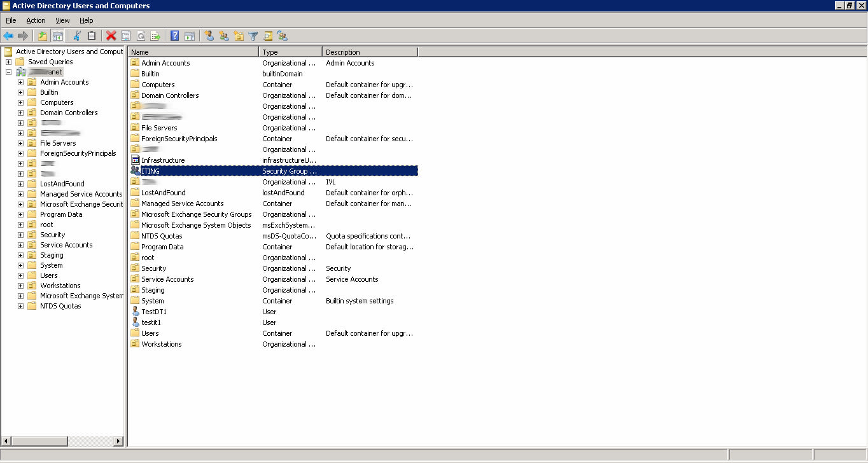Click the red Delete toolbar icon
The image size is (868, 463).
(111, 36)
